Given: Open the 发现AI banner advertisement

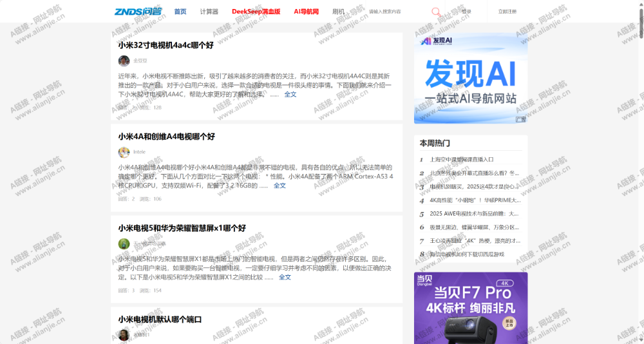Looking at the screenshot, I should click(471, 78).
